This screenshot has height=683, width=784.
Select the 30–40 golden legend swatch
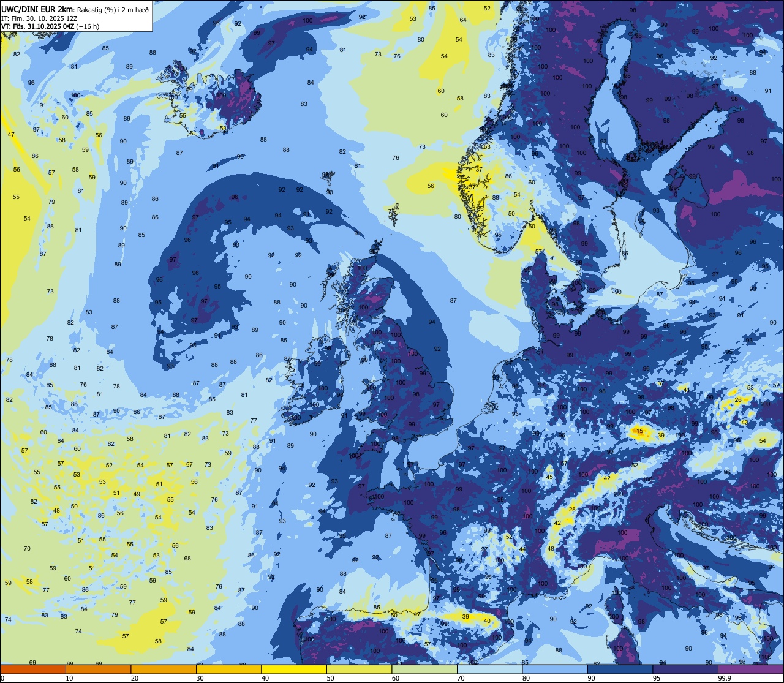(x=229, y=669)
